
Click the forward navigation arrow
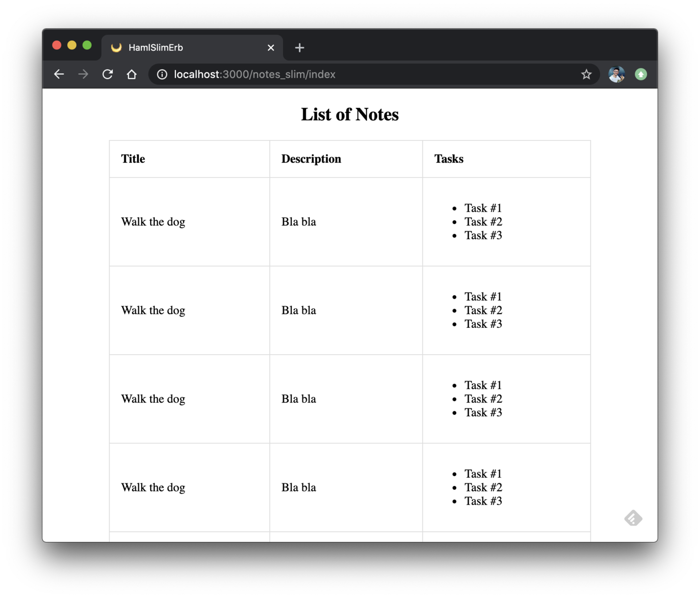[83, 74]
